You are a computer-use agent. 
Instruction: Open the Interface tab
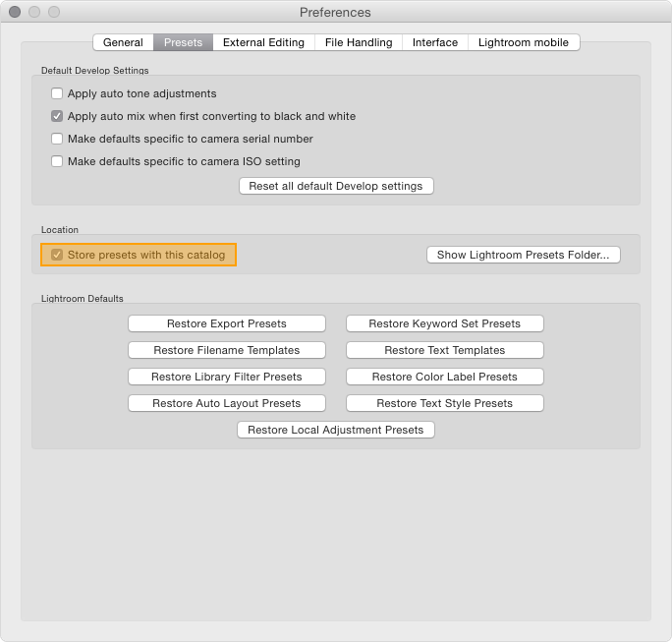434,42
